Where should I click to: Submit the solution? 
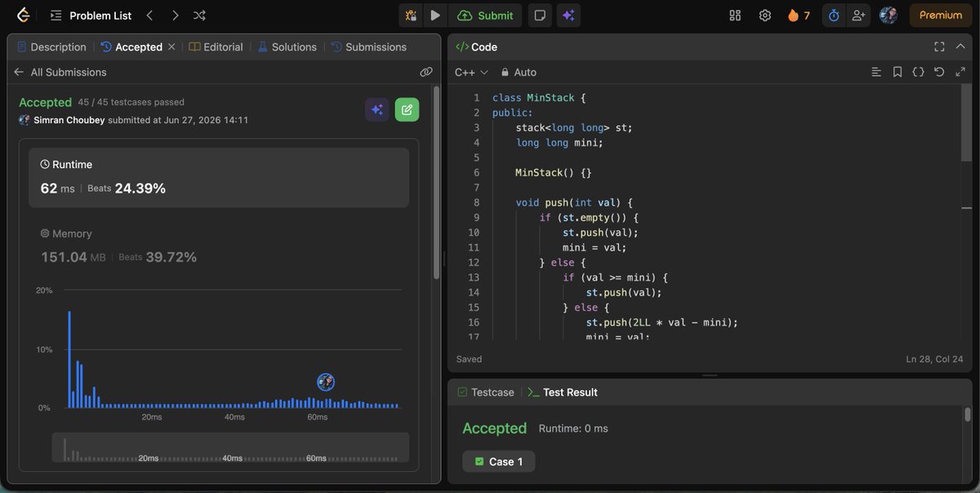point(486,16)
